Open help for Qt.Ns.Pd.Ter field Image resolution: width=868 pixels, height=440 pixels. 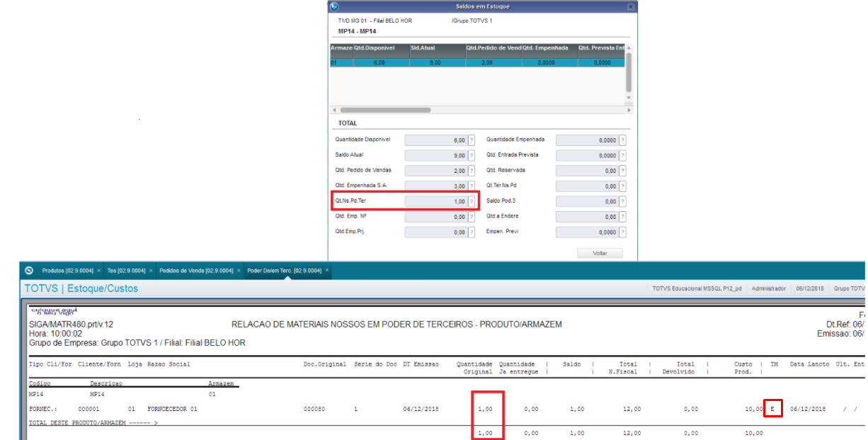pos(472,201)
